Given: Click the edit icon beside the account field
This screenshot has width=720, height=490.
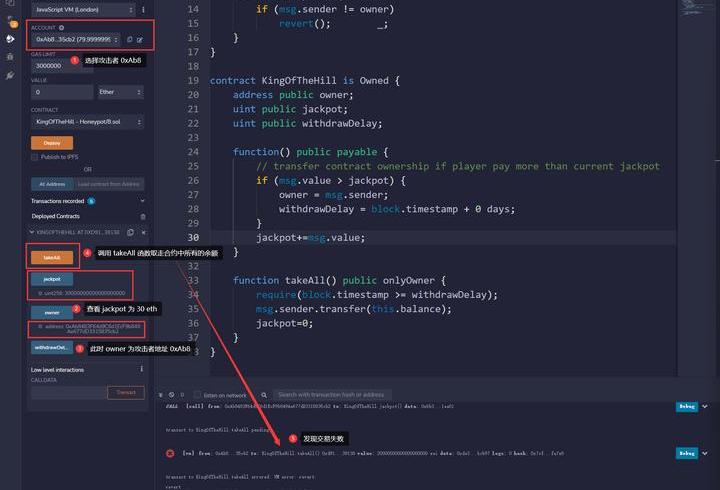Looking at the screenshot, I should point(140,40).
